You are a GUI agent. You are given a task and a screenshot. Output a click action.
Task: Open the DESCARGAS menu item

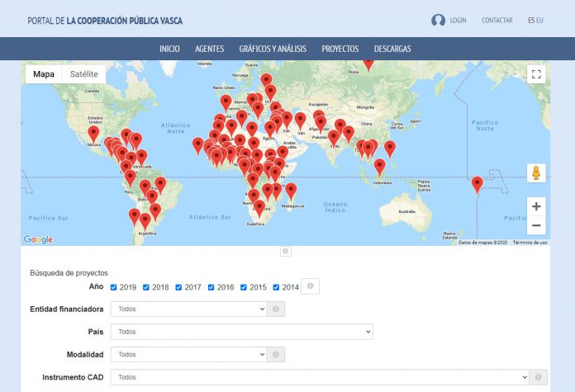point(392,49)
